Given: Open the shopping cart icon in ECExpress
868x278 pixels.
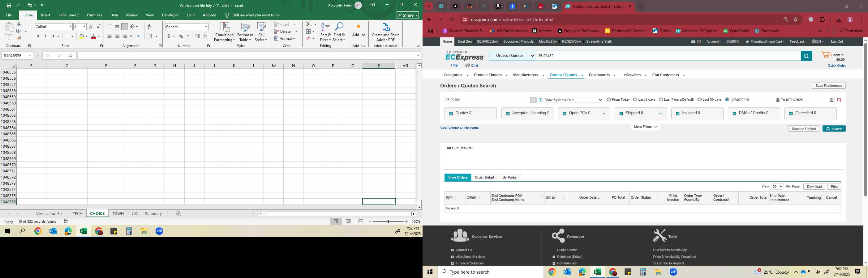Looking at the screenshot, I should coord(826,55).
